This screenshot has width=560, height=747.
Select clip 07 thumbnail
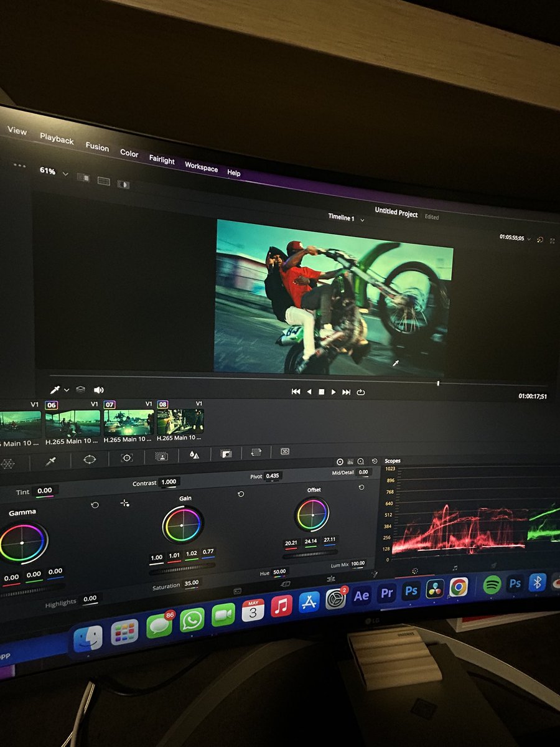coord(129,421)
